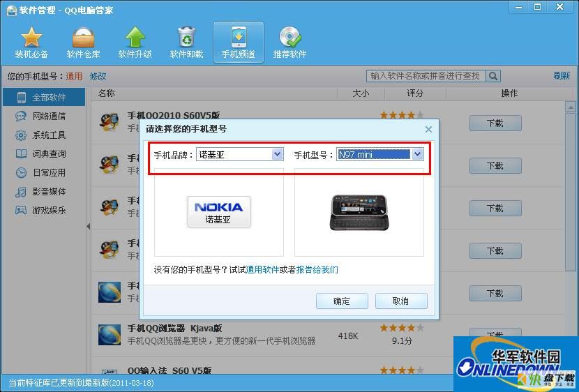Minimize the QQ电脑管家 window
Screen dimensions: 579x392
click(519, 7)
